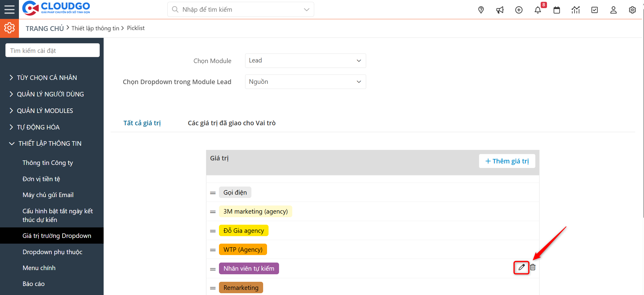This screenshot has width=644, height=295.
Task: Toggle the hamburger menu icon
Action: [x=9, y=9]
